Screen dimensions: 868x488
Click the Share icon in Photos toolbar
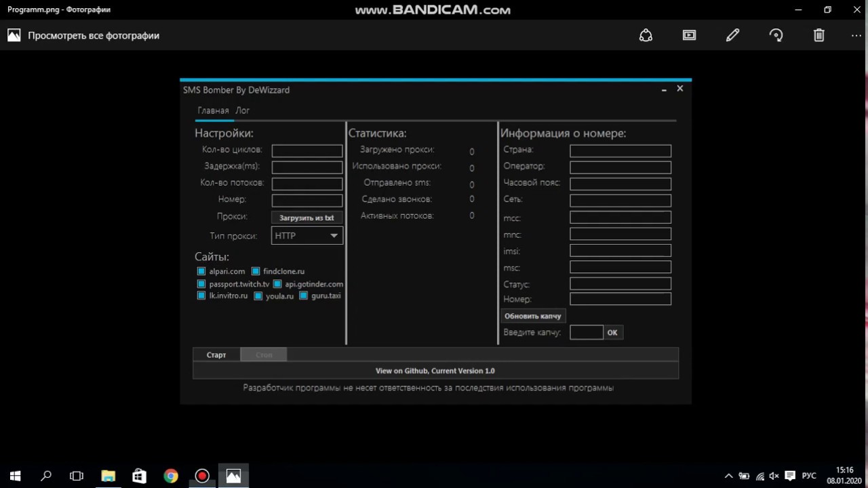646,35
